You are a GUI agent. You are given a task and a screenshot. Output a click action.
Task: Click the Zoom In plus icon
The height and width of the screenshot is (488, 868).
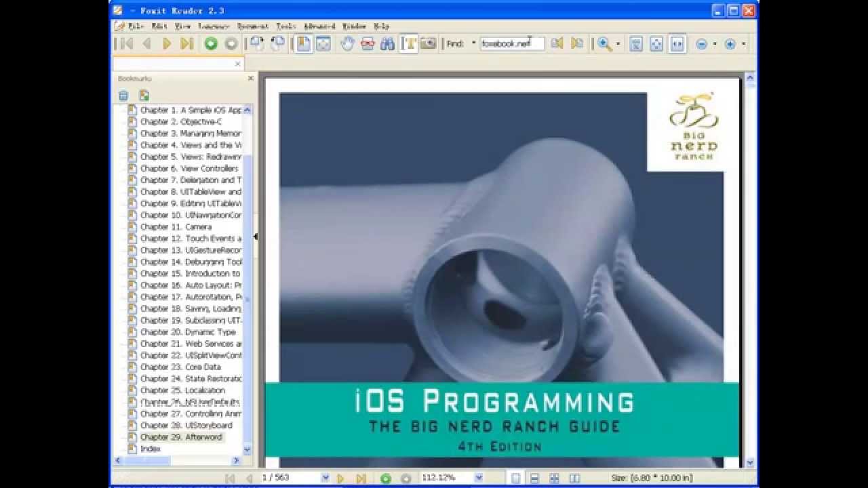click(730, 44)
